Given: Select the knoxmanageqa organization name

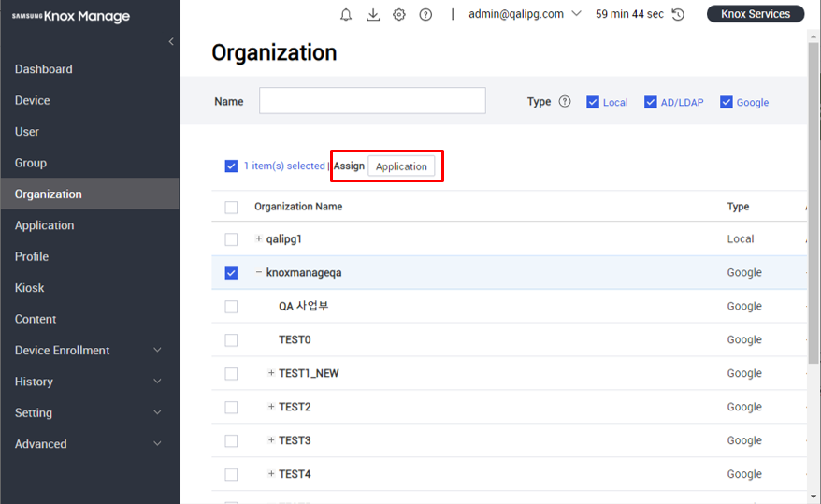Looking at the screenshot, I should (x=304, y=272).
